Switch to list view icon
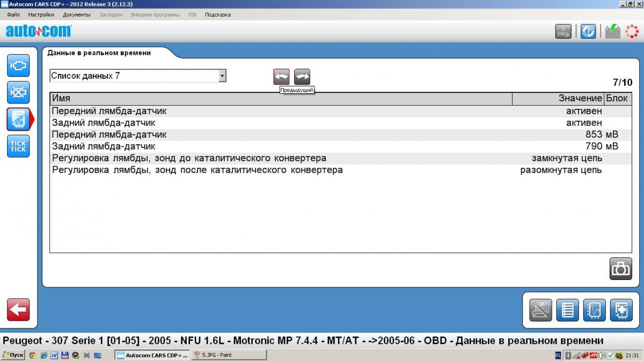The image size is (644, 362). click(x=567, y=310)
